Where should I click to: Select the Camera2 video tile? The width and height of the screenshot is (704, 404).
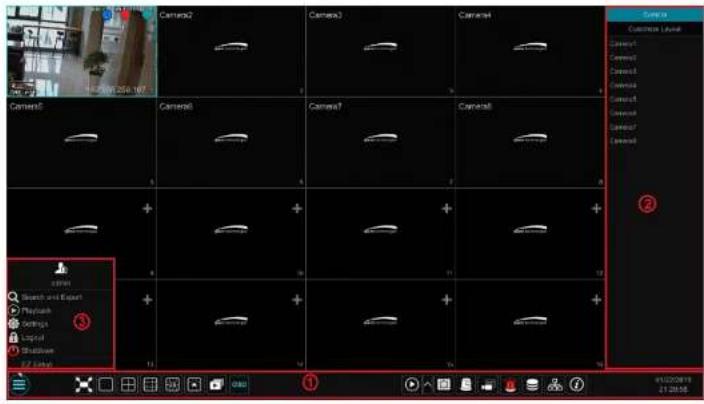click(x=231, y=51)
